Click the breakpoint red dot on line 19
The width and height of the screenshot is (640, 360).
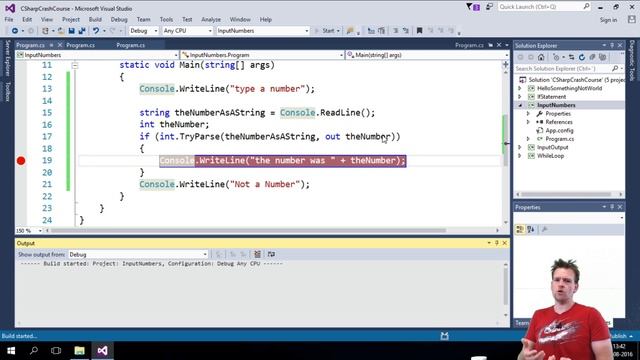[x=21, y=161]
